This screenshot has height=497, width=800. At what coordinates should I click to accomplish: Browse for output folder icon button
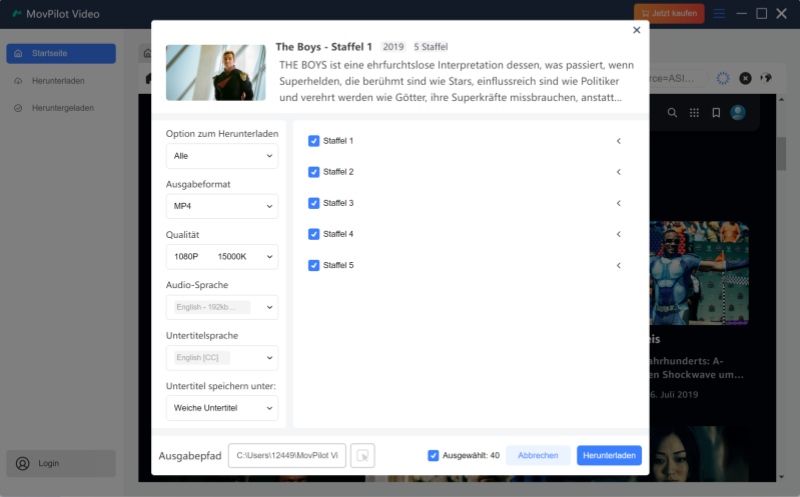[x=363, y=456]
